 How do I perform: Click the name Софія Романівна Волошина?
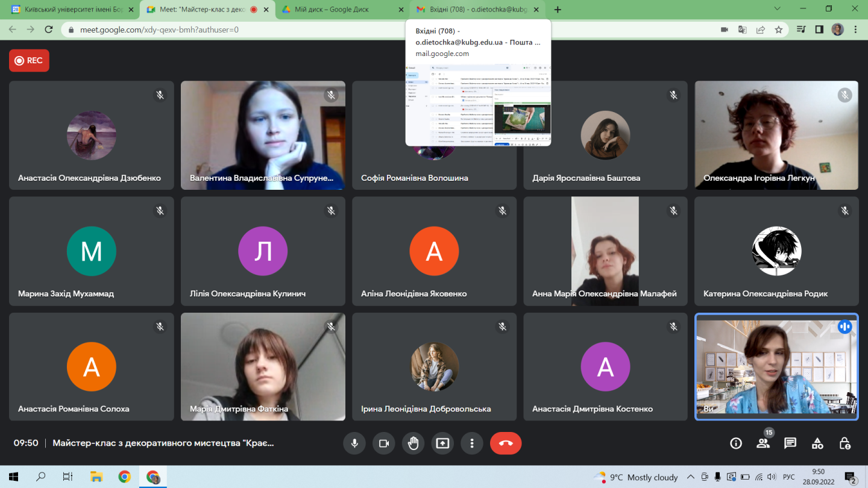[414, 178]
